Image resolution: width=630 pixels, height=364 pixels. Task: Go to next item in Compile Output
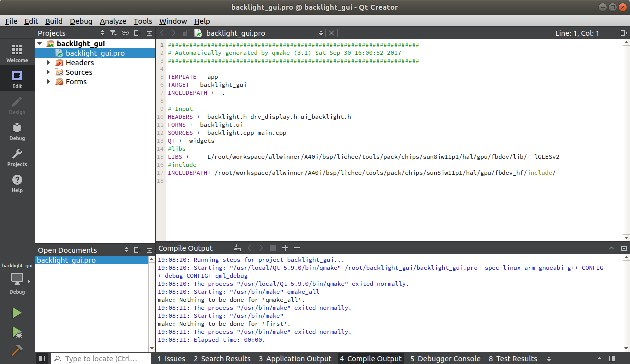point(261,248)
